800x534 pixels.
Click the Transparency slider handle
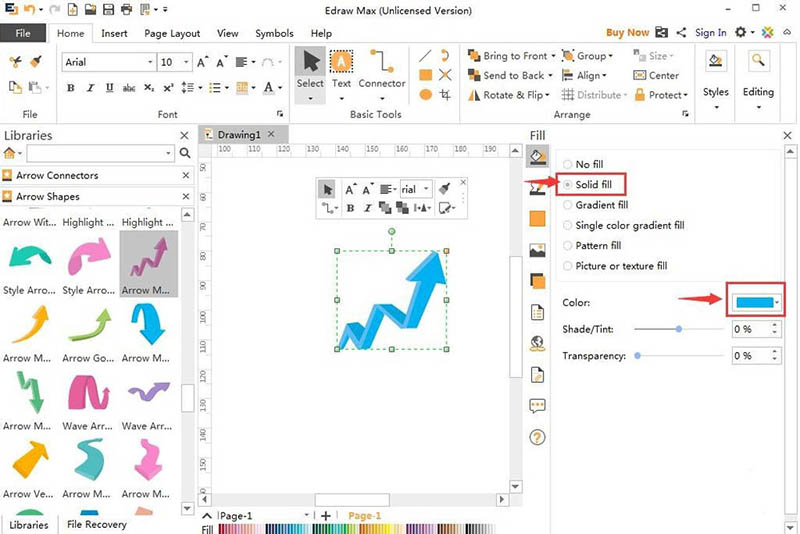coord(638,355)
